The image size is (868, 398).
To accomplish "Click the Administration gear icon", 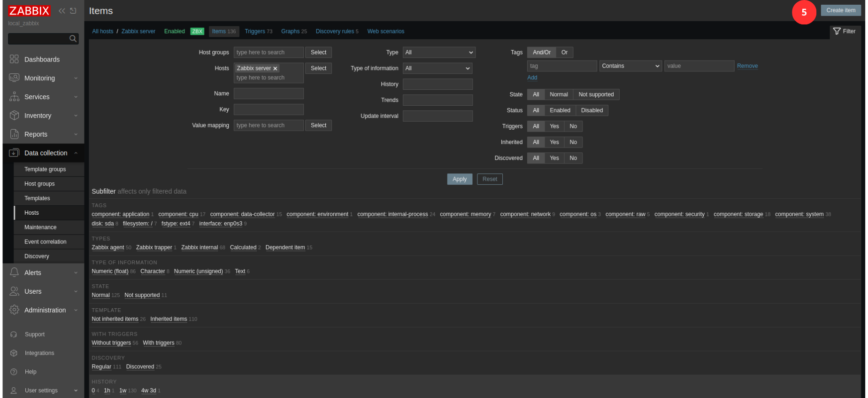I will pos(14,310).
